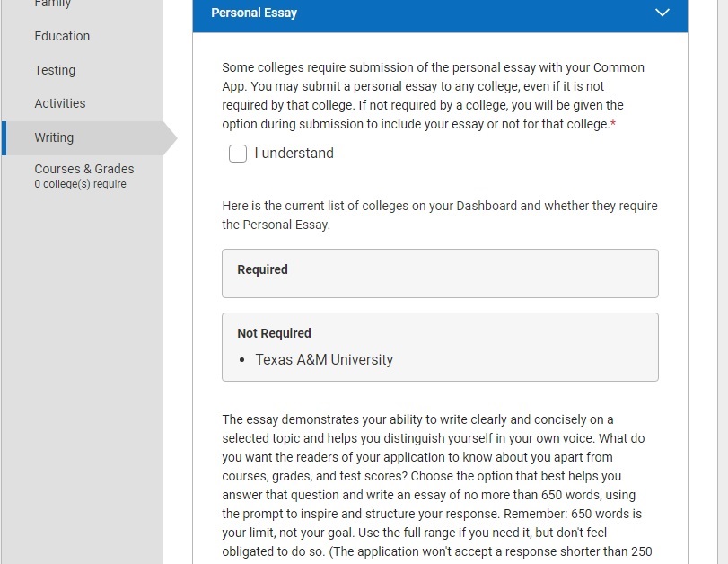Click the blue active marker beside Writing
Image resolution: width=728 pixels, height=564 pixels.
coord(4,137)
